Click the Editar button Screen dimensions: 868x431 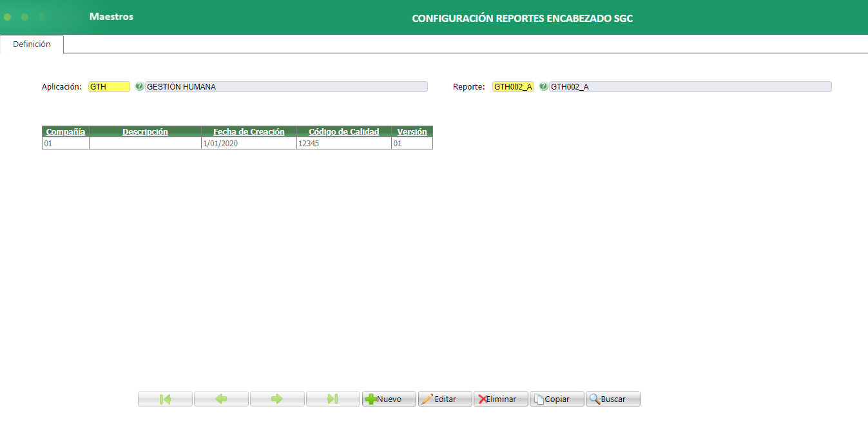coord(445,399)
